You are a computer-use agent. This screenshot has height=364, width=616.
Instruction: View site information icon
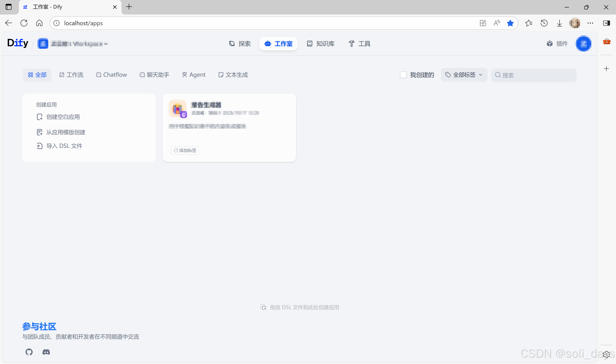tap(56, 23)
